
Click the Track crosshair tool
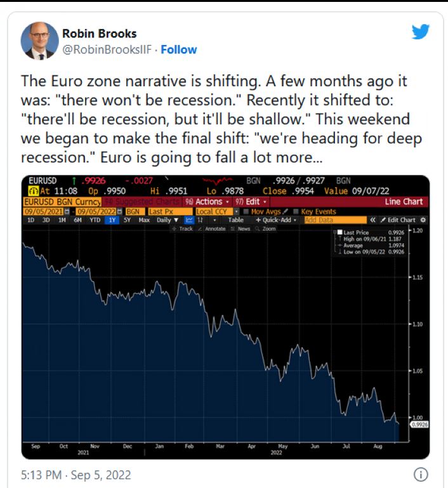click(183, 228)
